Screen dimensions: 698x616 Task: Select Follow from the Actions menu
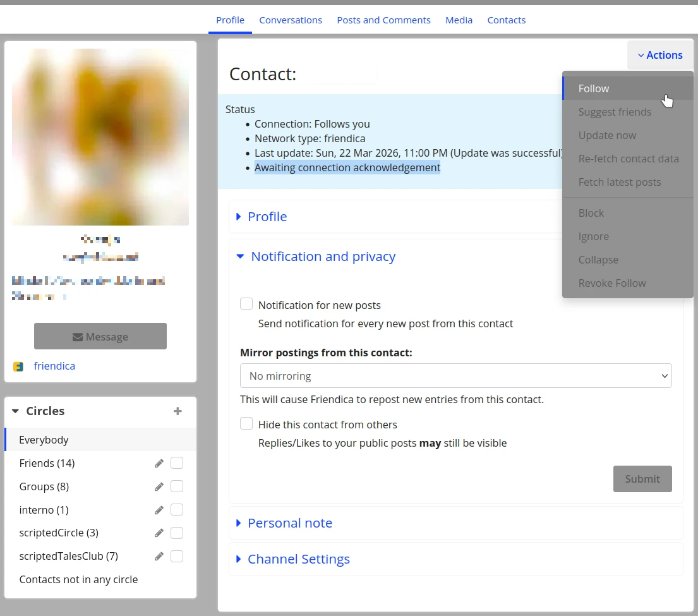coord(594,88)
